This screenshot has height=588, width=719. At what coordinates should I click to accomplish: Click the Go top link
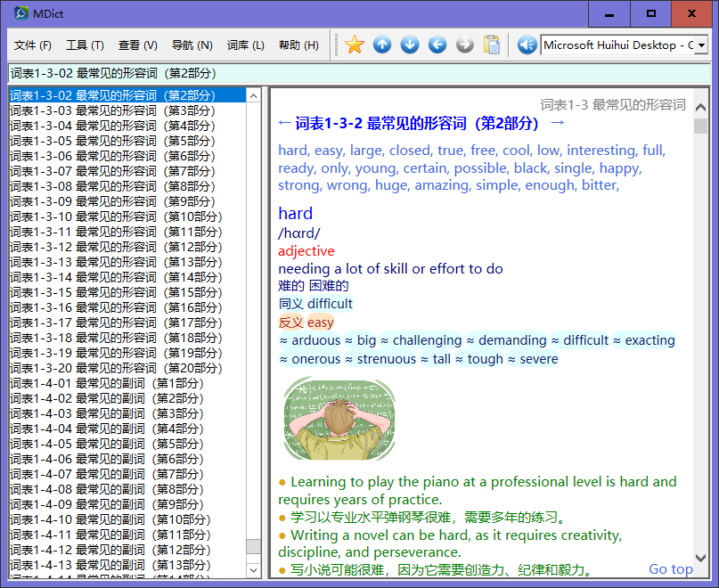tap(670, 569)
